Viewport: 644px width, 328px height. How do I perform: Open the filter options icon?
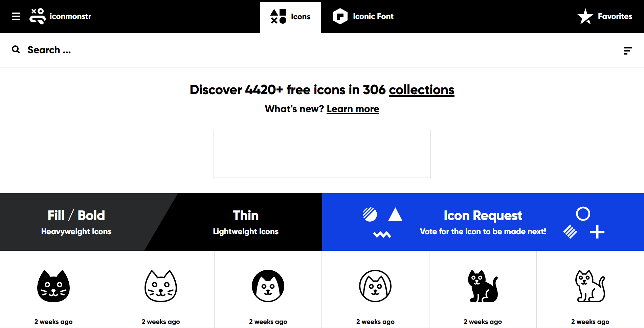point(628,51)
